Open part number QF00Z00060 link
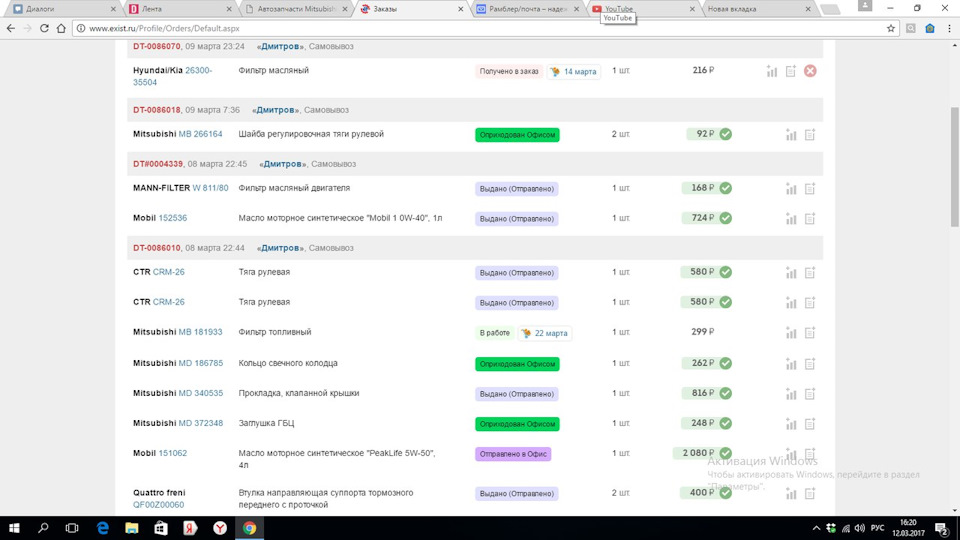Screen dimensions: 960x540 tap(158, 505)
